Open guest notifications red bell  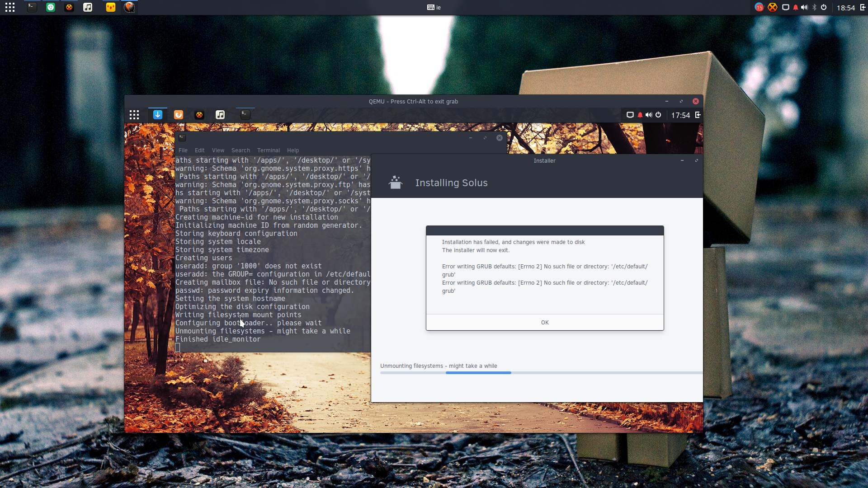(x=640, y=115)
